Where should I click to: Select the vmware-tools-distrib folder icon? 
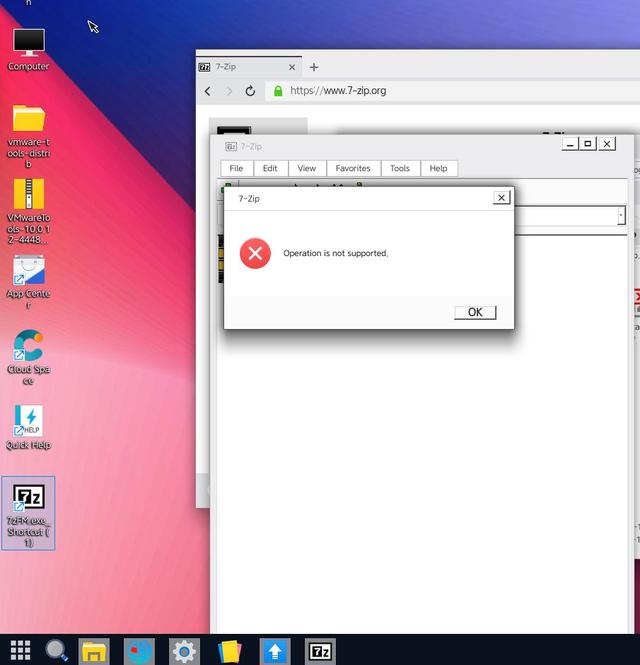point(28,136)
